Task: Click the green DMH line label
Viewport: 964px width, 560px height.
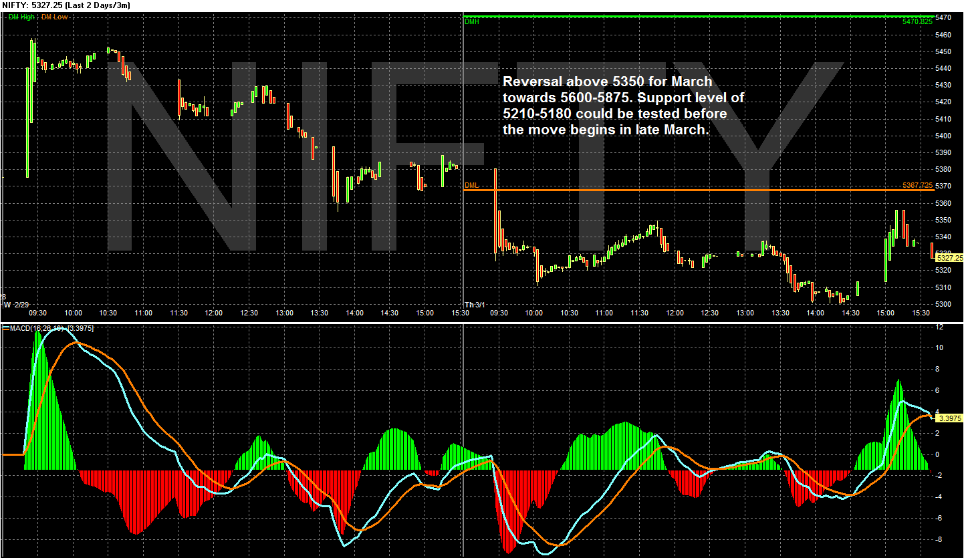Action: [x=472, y=22]
